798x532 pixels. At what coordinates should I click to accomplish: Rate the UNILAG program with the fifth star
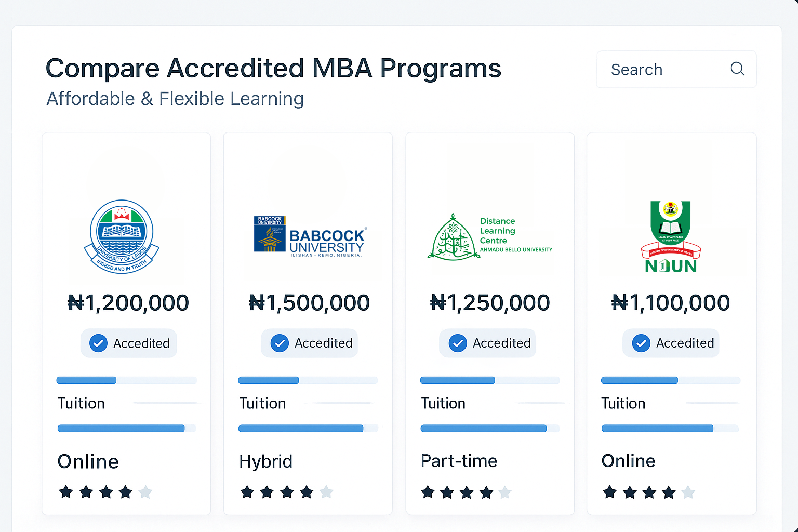click(x=146, y=492)
